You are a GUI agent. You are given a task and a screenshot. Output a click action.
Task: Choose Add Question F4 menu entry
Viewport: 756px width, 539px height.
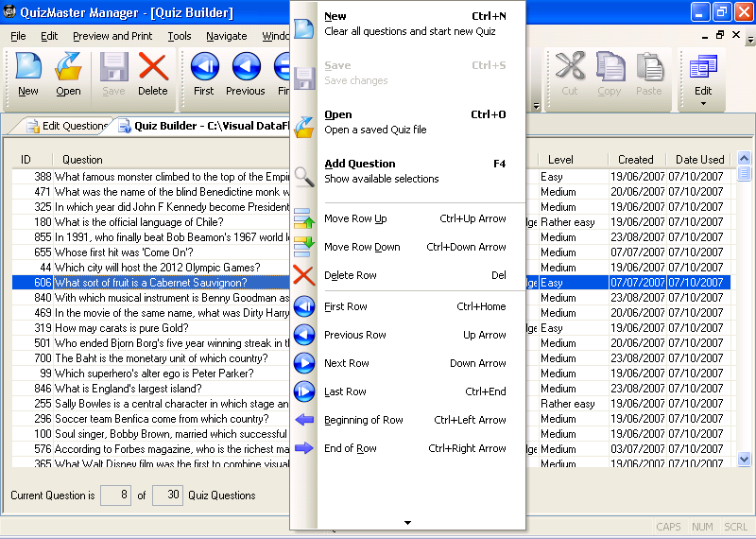pos(415,171)
